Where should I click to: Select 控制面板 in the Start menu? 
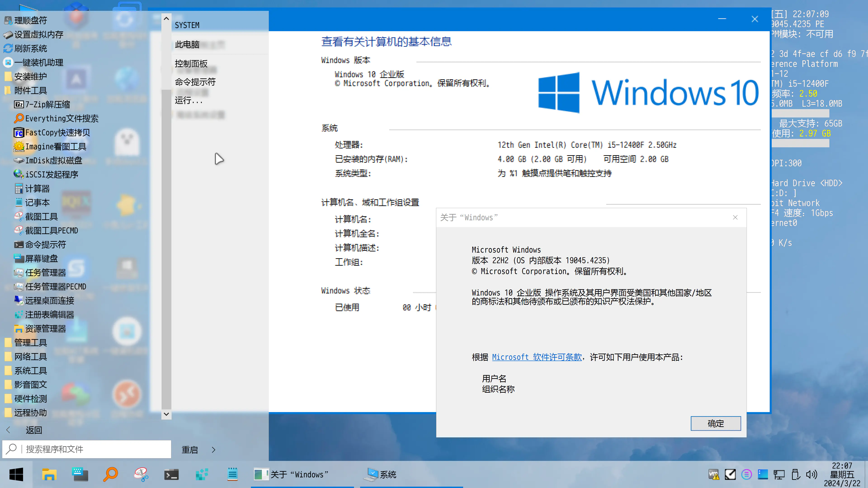(191, 63)
